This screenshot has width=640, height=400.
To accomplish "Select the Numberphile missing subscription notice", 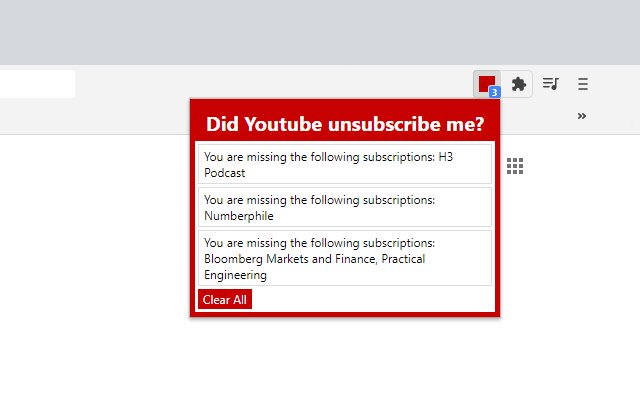I will point(345,207).
